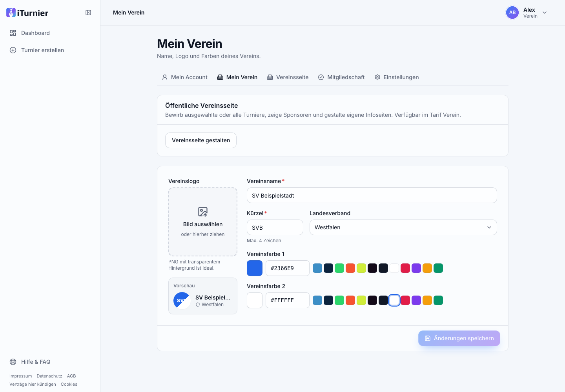This screenshot has height=392, width=565.
Task: Collapse the sidebar using the panel icon
Action: (88, 13)
